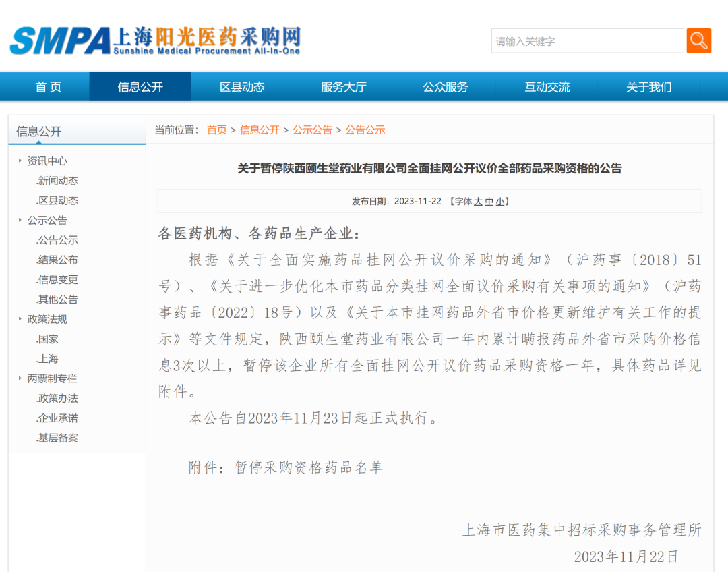The height and width of the screenshot is (572, 728).
Task: Click the 公告公示 breadcrumb link
Action: point(365,130)
